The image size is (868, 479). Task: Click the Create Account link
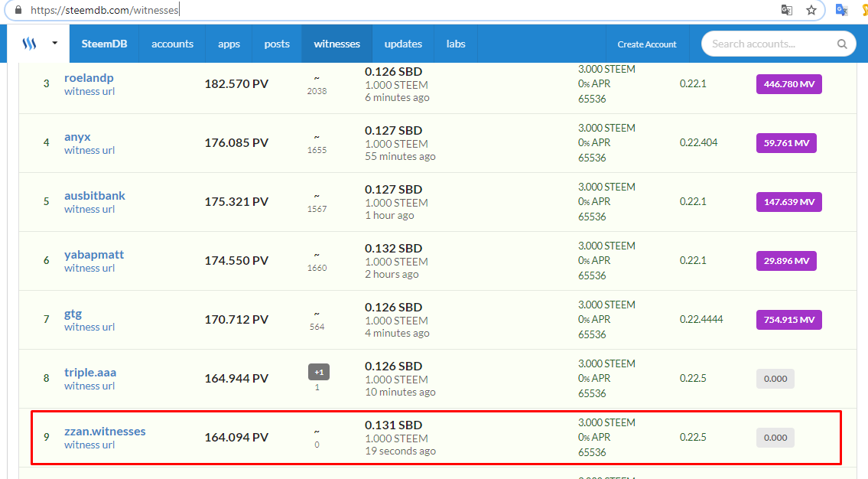646,44
